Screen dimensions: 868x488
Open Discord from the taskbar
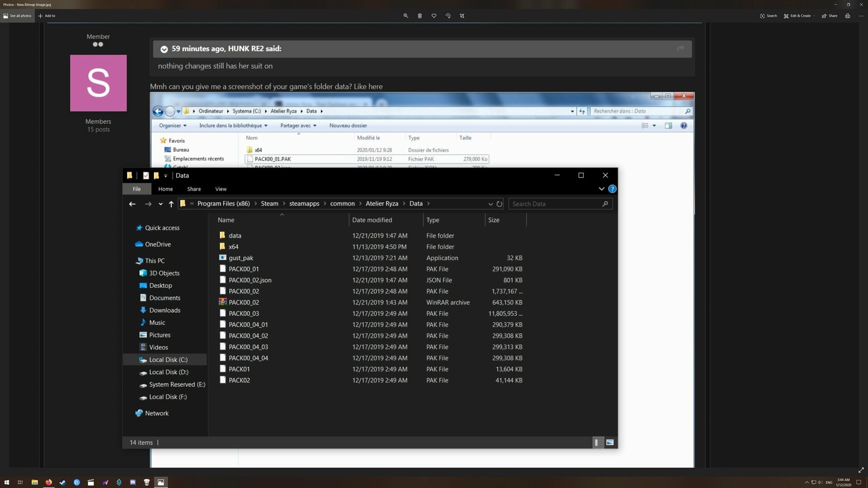click(133, 482)
